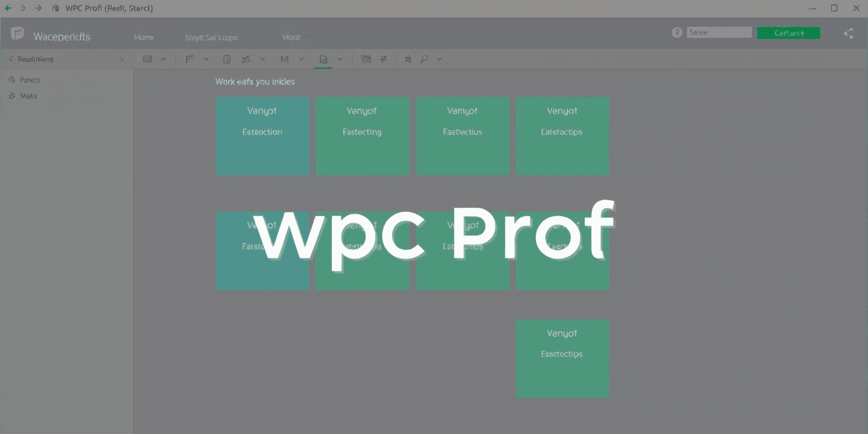Click the M toolbar icon
This screenshot has width=868, height=434.
tap(284, 59)
